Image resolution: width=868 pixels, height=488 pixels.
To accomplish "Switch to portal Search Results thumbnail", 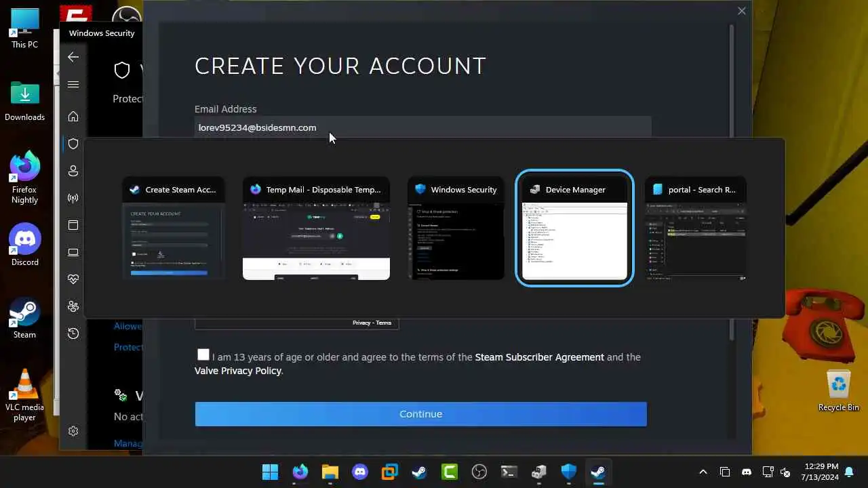I will (696, 228).
